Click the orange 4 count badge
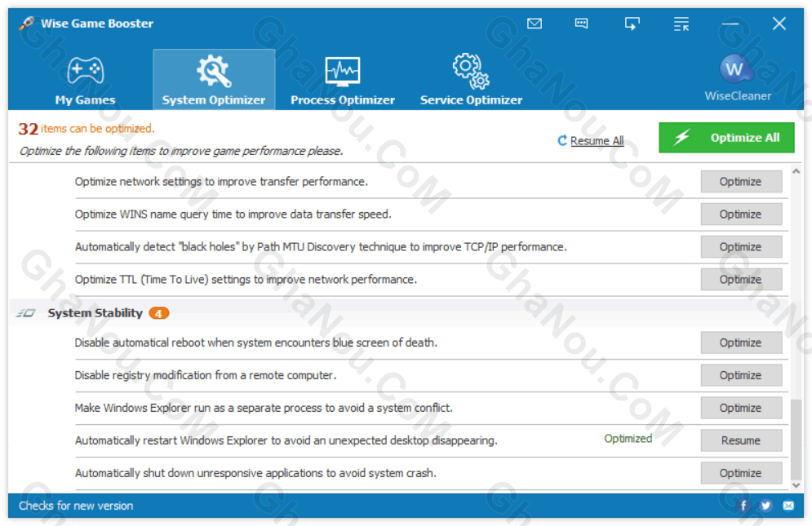The height and width of the screenshot is (526, 812). click(x=159, y=313)
